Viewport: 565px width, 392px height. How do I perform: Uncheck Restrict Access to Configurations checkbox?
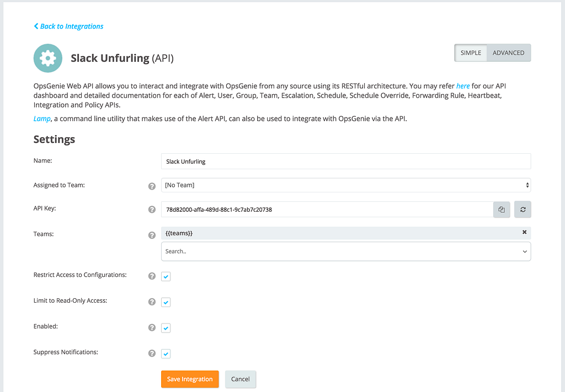click(x=166, y=276)
